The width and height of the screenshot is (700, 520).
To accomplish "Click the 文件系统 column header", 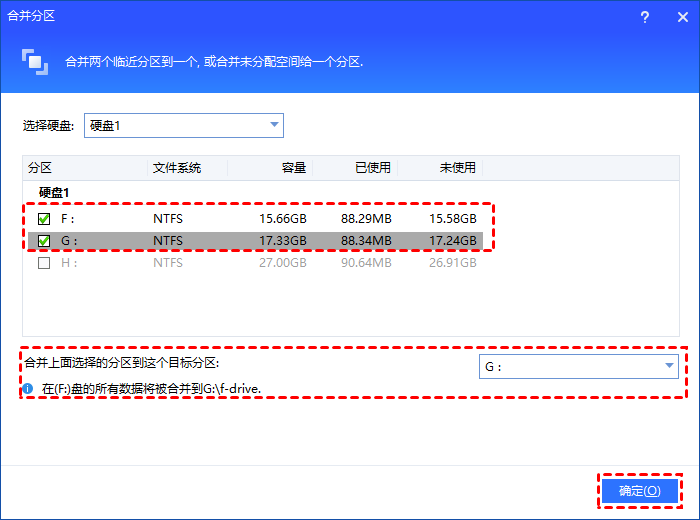I will tap(177, 167).
